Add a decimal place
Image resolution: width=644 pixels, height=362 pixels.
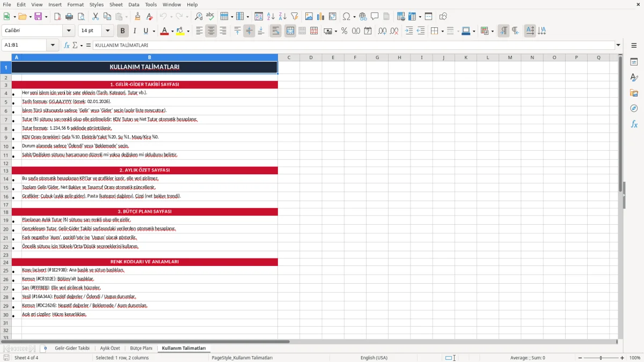point(382,31)
